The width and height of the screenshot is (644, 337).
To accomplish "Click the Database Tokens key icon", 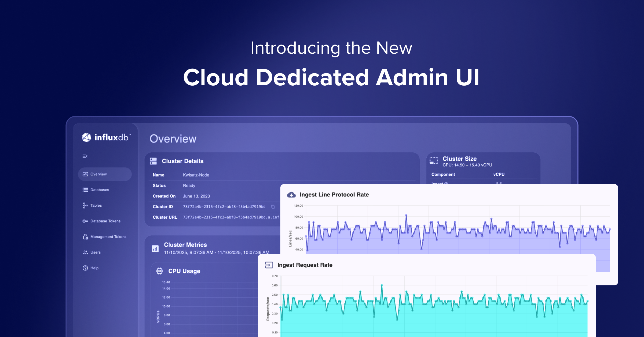I will [85, 221].
